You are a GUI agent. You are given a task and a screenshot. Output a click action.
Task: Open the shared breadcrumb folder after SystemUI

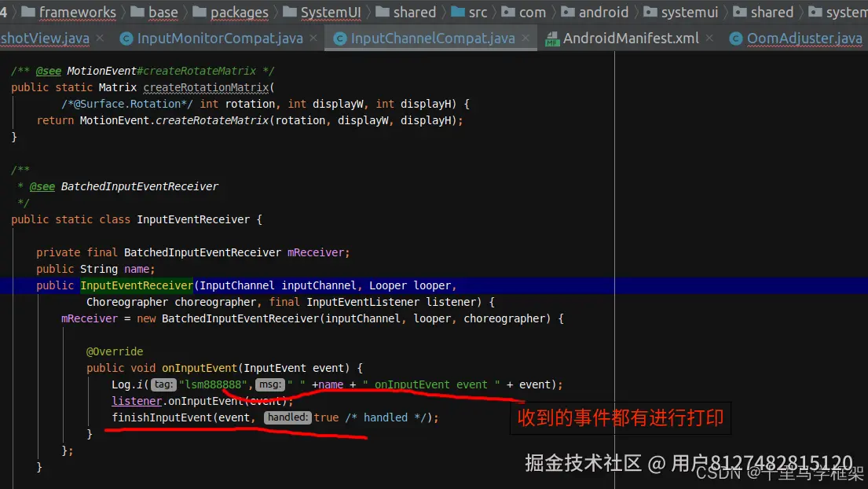pos(406,12)
